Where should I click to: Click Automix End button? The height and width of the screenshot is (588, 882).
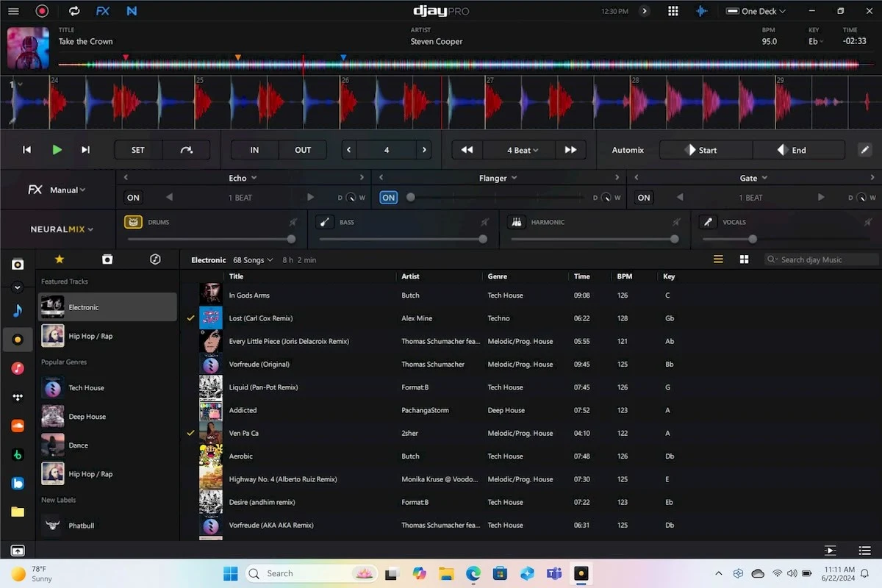coord(799,150)
